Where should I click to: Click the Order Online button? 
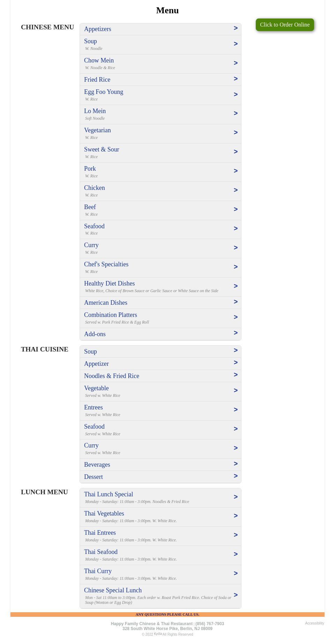(284, 25)
